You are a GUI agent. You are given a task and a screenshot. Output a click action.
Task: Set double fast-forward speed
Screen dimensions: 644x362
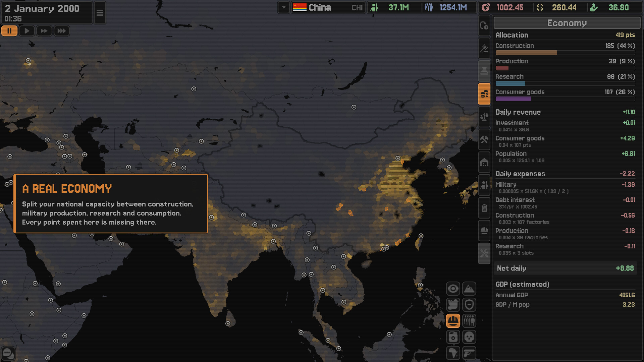coord(44,31)
